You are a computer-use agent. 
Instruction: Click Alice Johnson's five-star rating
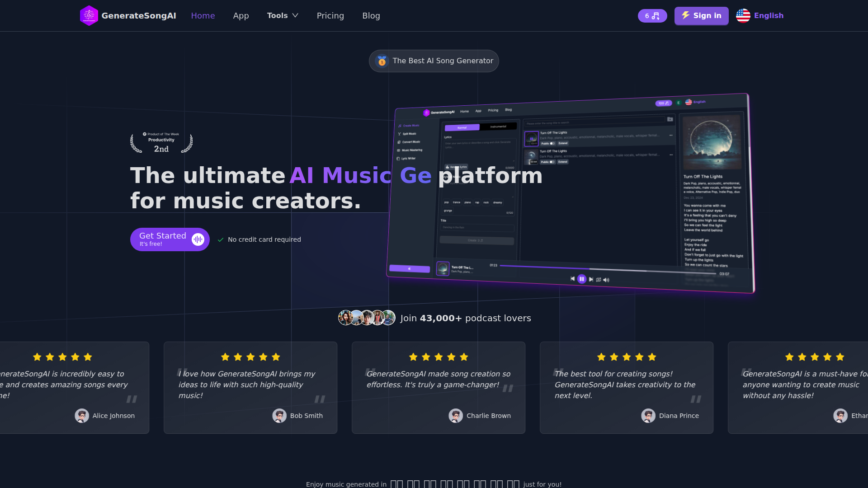[62, 357]
